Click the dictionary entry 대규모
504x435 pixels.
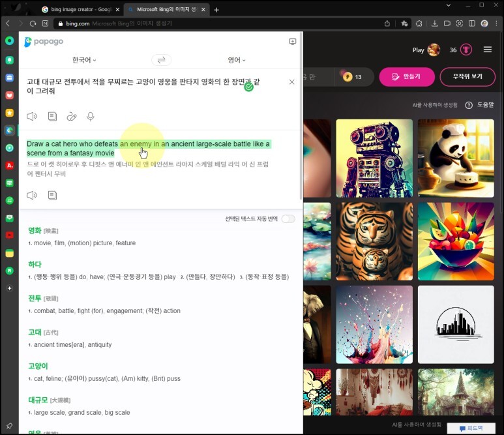coord(38,400)
